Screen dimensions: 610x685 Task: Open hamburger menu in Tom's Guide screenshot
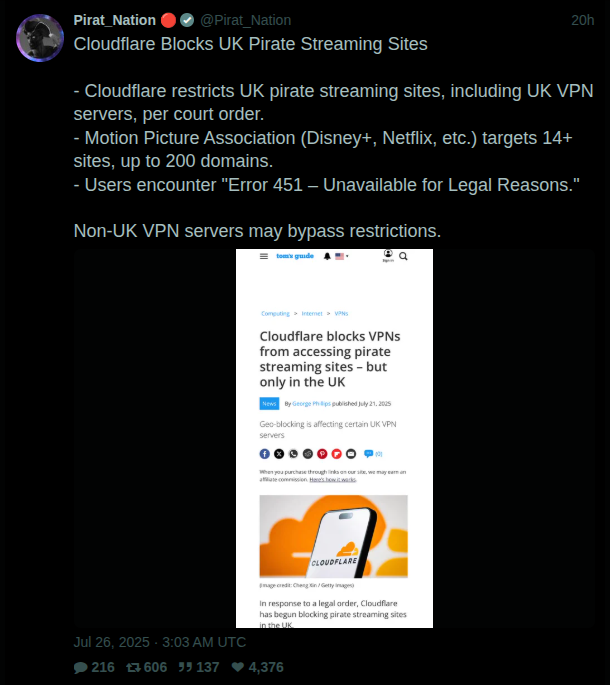(x=264, y=256)
